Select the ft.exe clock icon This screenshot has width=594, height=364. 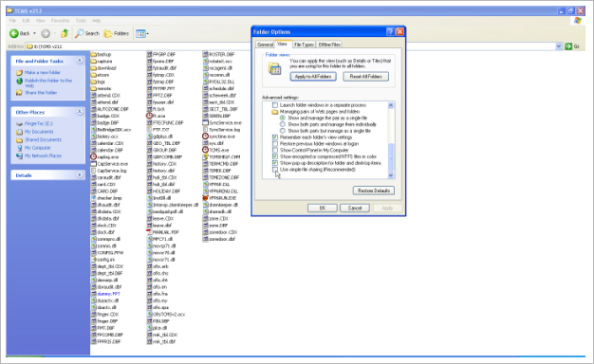(x=150, y=116)
